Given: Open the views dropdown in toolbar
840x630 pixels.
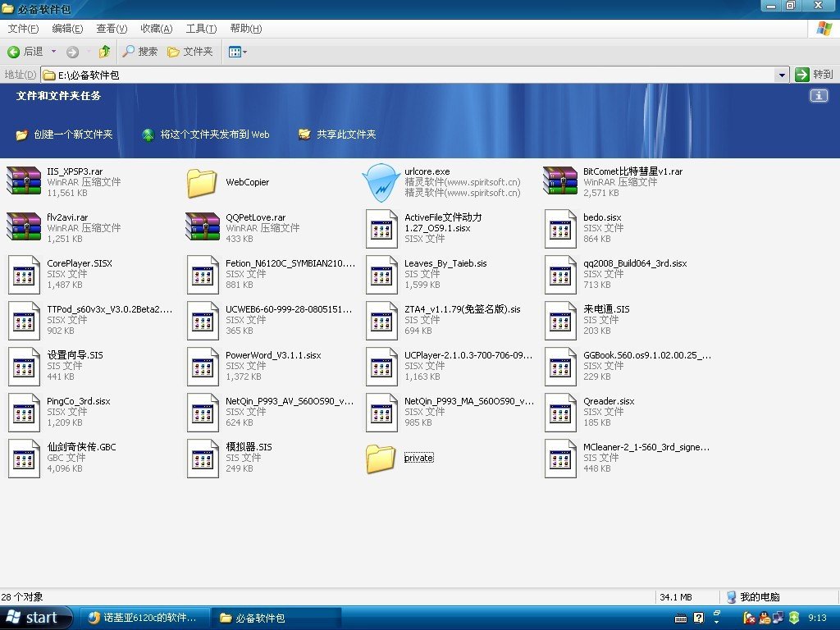Looking at the screenshot, I should [x=238, y=52].
